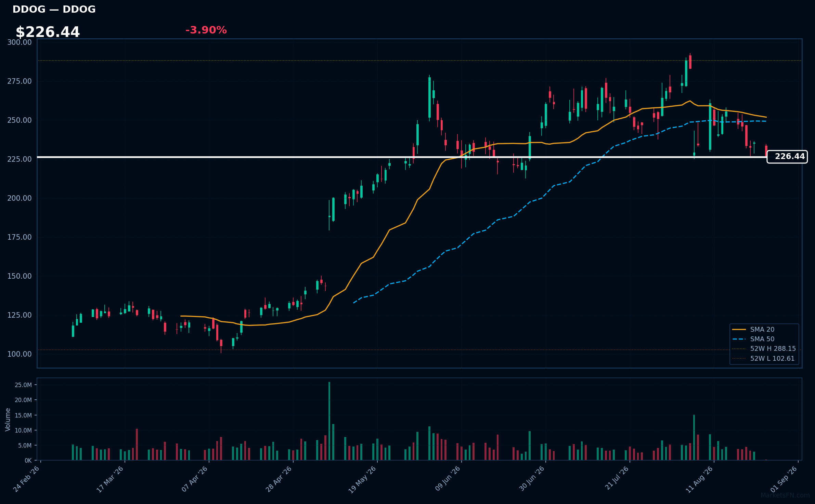
Task: Click the boxed "226.44" price tag at the line end
Action: click(x=787, y=157)
